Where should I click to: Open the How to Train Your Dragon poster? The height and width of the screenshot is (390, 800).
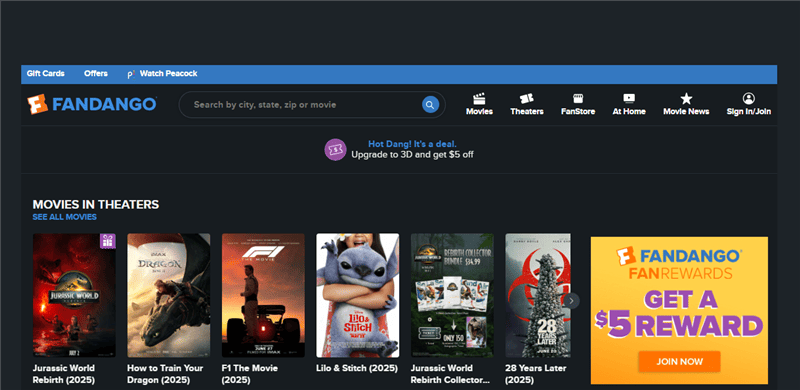pos(168,296)
